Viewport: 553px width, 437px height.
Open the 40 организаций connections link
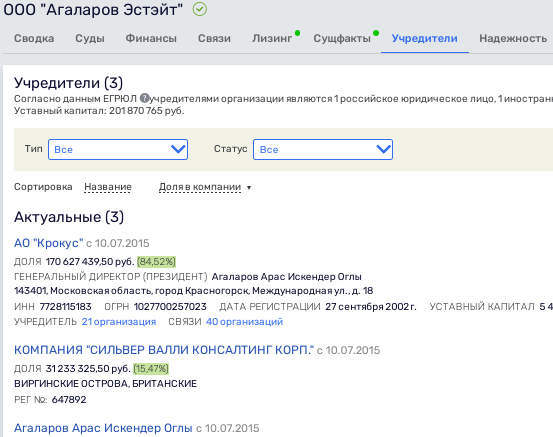(x=244, y=321)
